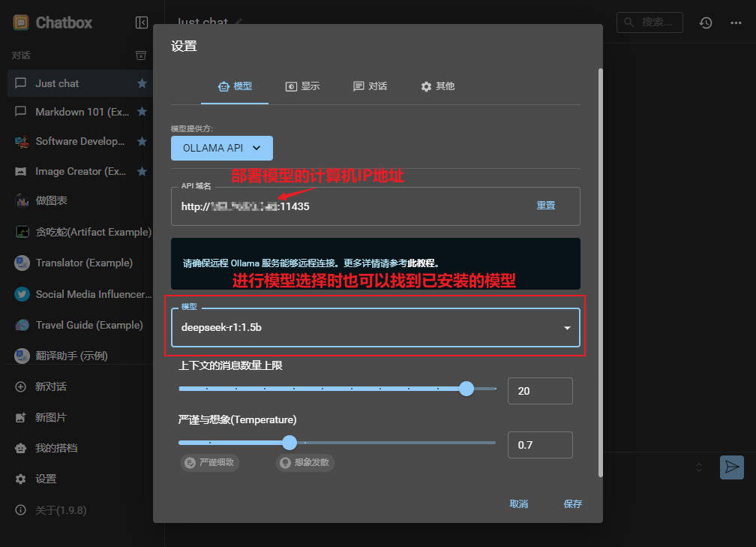Switch to the 显示 settings tab
This screenshot has height=547, width=756.
point(302,86)
